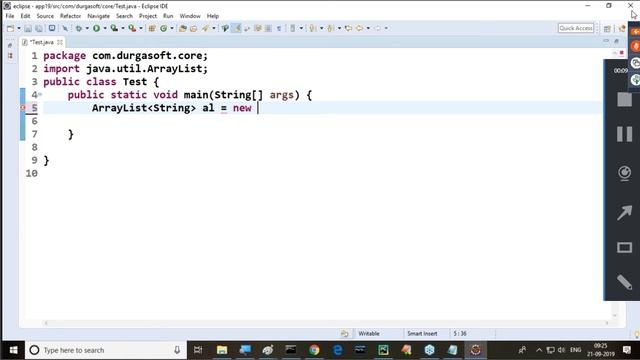The width and height of the screenshot is (640, 360).
Task: Expand the New Java Class dropdown arrow
Action: pyautogui.click(x=172, y=28)
